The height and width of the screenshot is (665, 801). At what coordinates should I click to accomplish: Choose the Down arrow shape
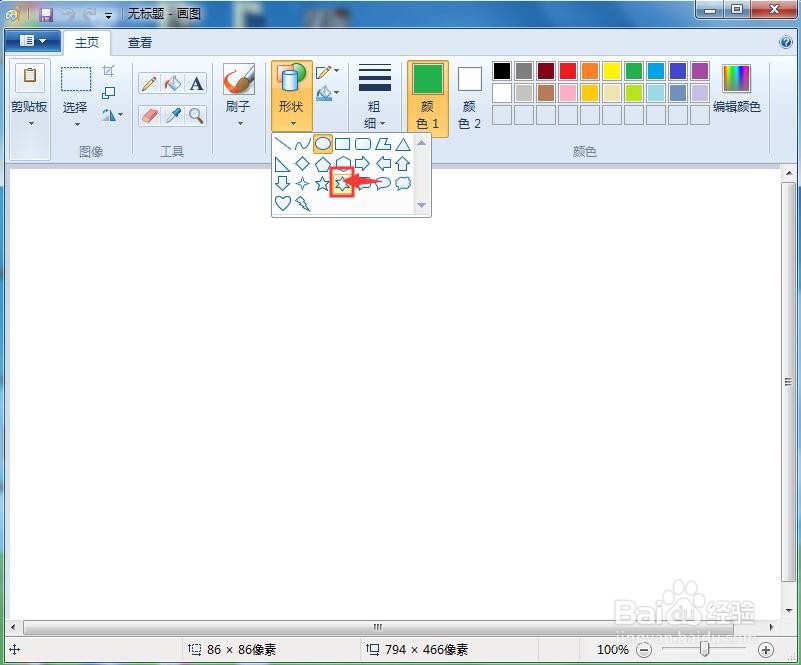[x=282, y=183]
